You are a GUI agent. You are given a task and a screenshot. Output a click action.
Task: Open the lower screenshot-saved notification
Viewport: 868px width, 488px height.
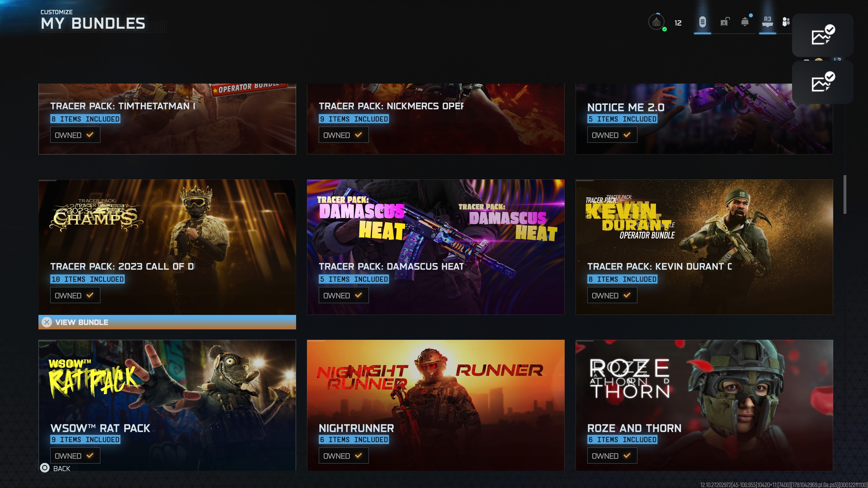(x=823, y=82)
